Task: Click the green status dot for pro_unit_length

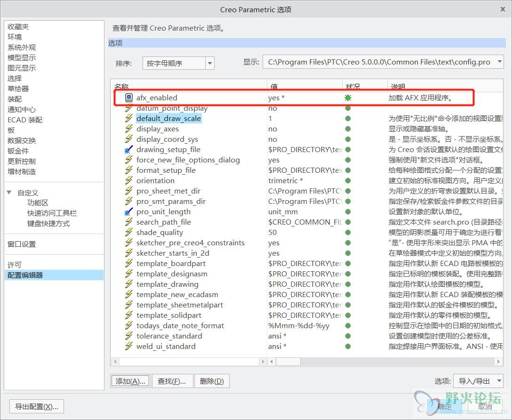Action: click(x=348, y=211)
